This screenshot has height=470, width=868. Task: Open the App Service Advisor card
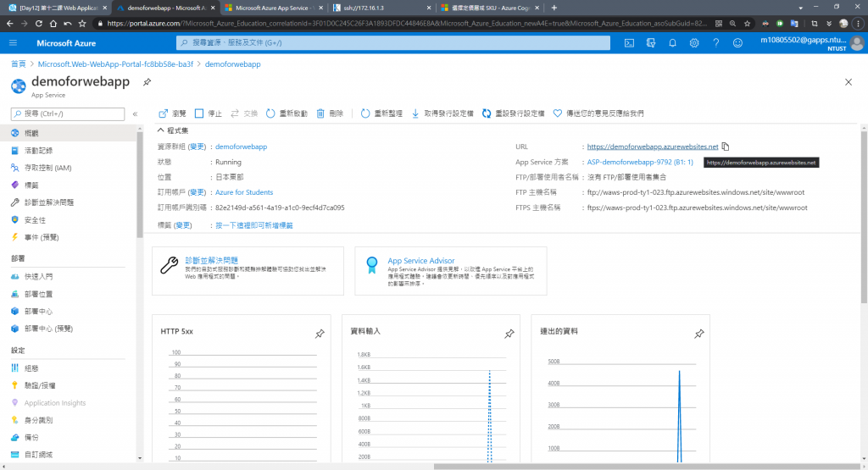click(451, 271)
